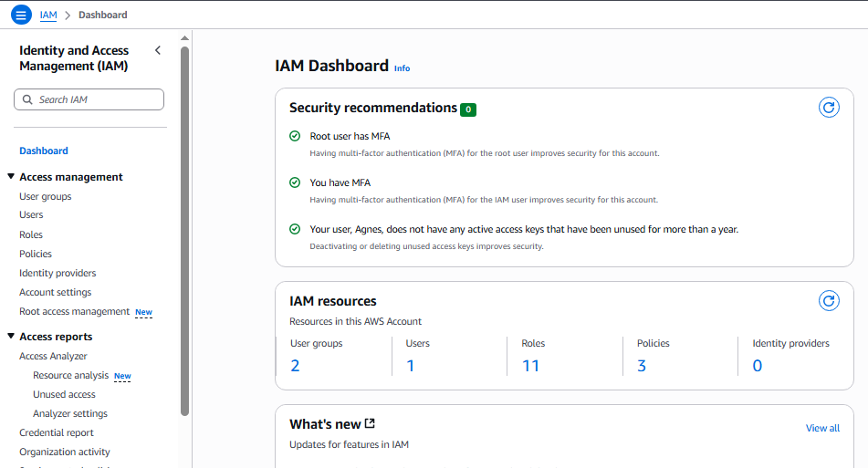Click the You have MFA text
This screenshot has height=468, width=868.
(x=340, y=182)
